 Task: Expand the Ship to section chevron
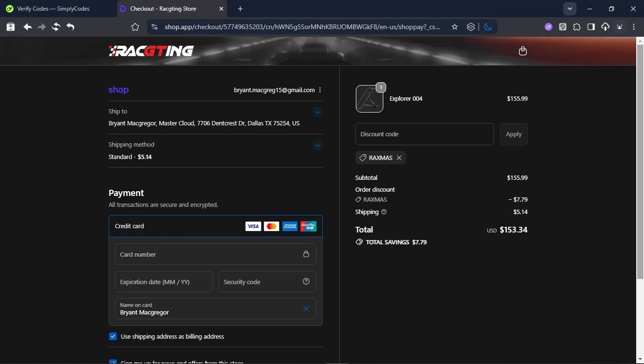pos(317,112)
